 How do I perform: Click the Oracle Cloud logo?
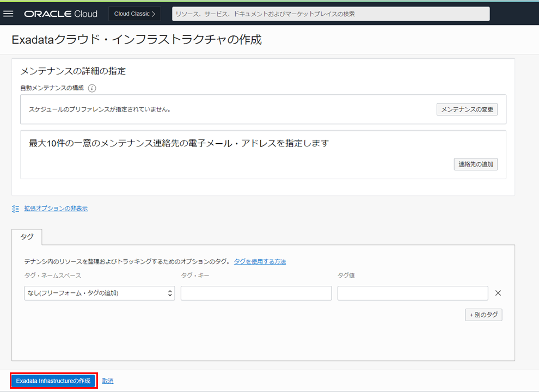coord(60,14)
